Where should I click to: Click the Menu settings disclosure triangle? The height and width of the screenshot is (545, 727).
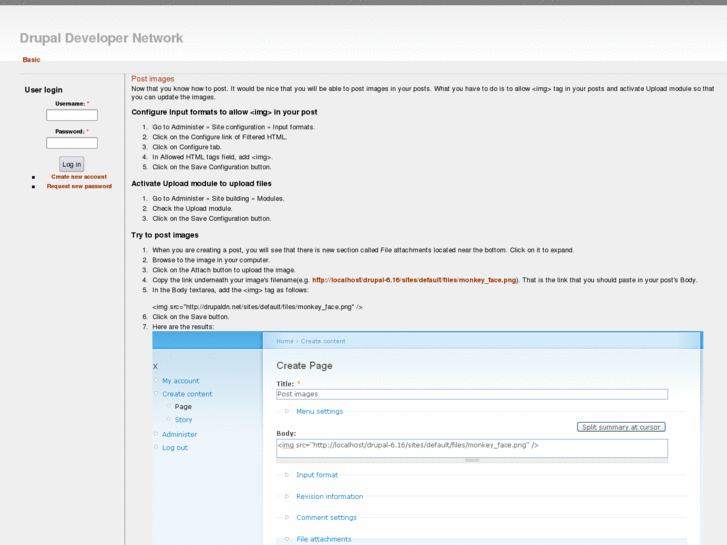(287, 411)
